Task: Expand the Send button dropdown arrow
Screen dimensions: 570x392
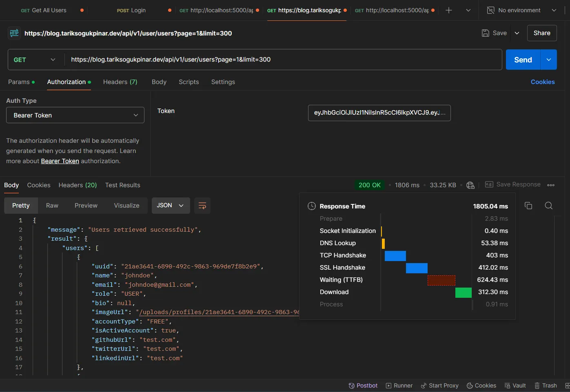Action: [549, 60]
